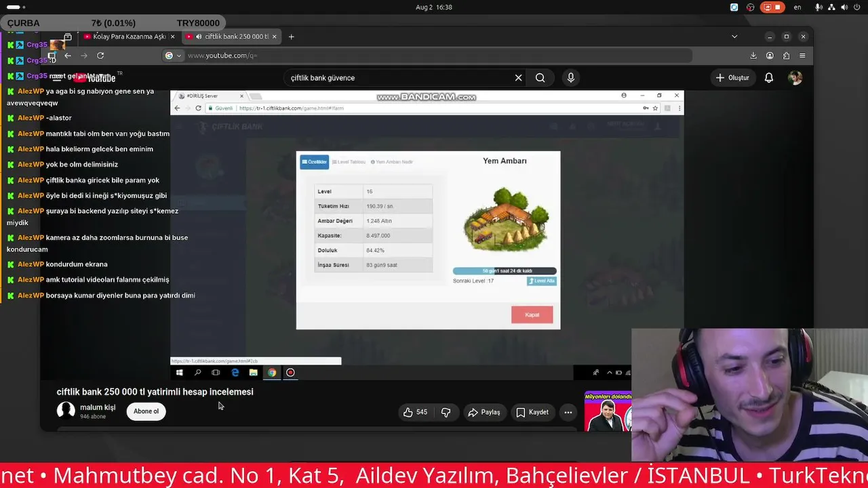868x488 pixels.
Task: Open the video's more actions menu
Action: (568, 412)
